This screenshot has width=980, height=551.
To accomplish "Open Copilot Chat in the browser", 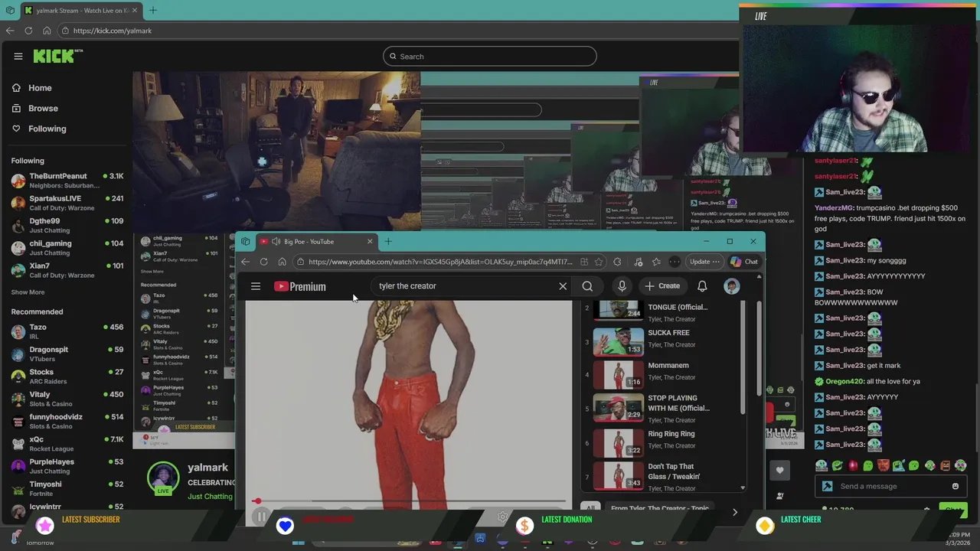I will [x=744, y=262].
